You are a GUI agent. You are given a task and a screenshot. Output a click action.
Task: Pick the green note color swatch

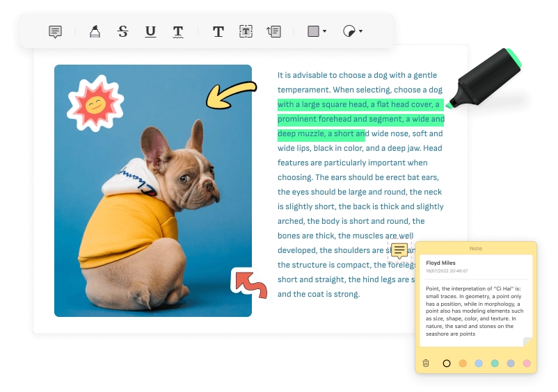pyautogui.click(x=495, y=363)
